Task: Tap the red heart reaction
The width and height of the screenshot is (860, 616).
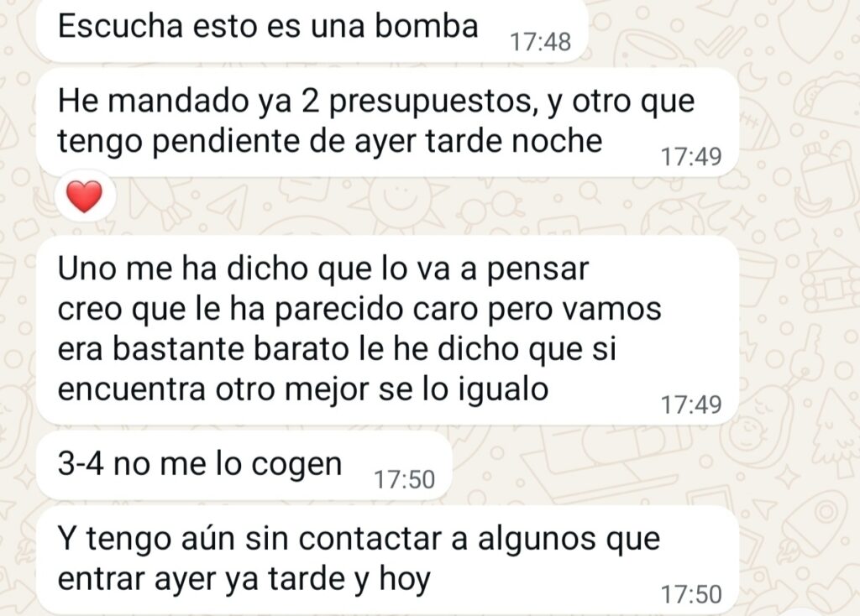Action: (x=85, y=196)
